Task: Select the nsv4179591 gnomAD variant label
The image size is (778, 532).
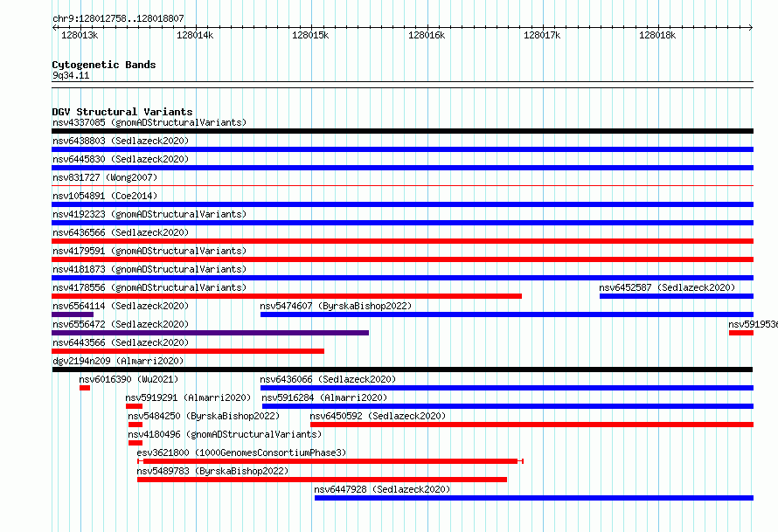Action: coord(149,251)
